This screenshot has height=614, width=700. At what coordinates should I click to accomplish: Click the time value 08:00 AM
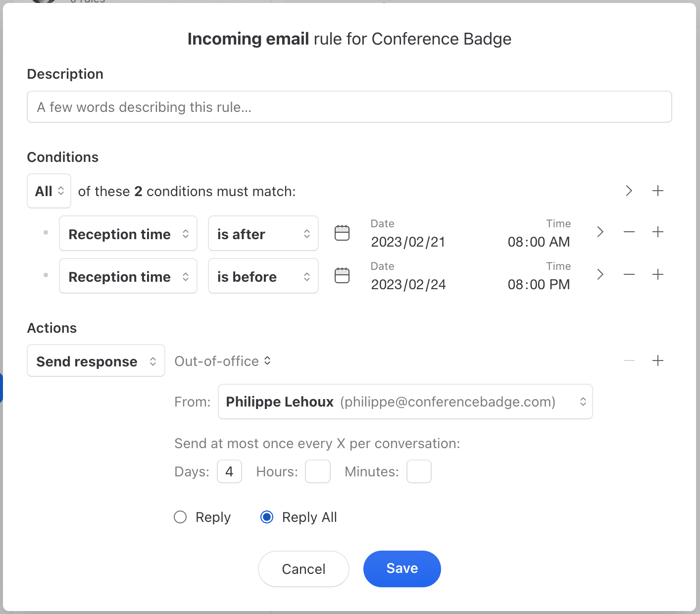pos(539,242)
